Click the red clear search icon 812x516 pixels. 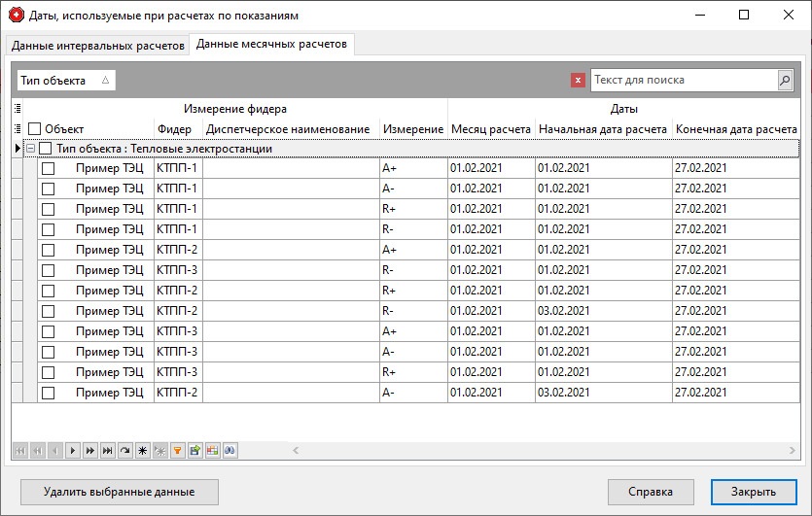pyautogui.click(x=578, y=81)
